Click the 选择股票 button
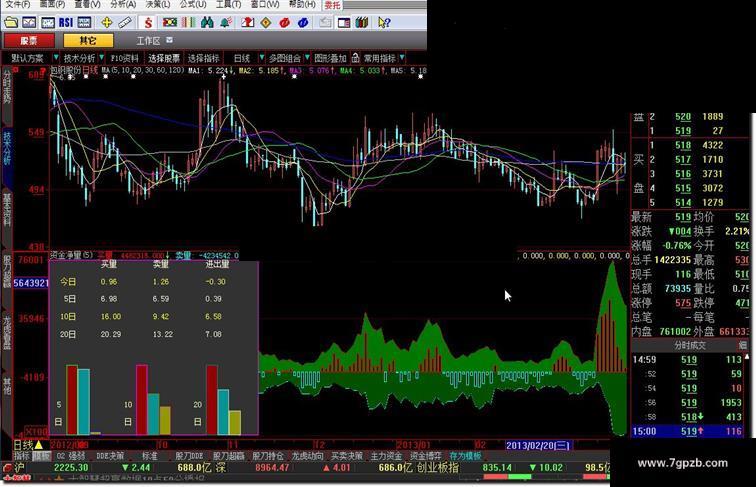Screen dimensions: 756x487 tap(163, 58)
